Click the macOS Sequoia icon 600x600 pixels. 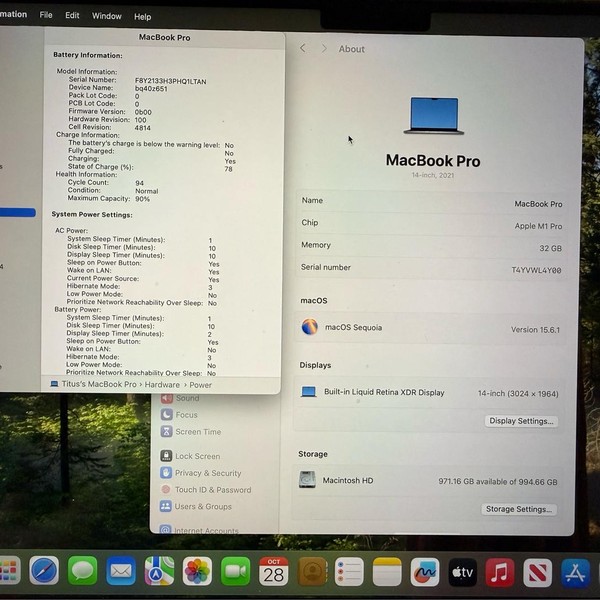310,327
